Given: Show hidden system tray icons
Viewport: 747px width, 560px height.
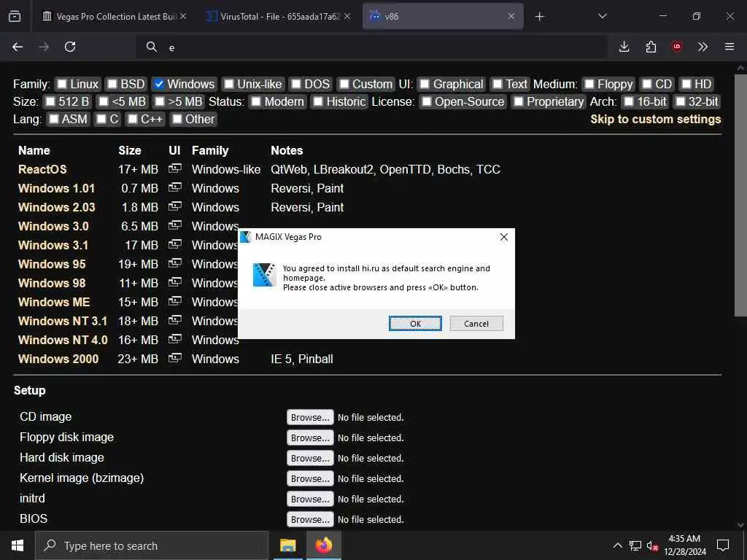Looking at the screenshot, I should tap(617, 545).
